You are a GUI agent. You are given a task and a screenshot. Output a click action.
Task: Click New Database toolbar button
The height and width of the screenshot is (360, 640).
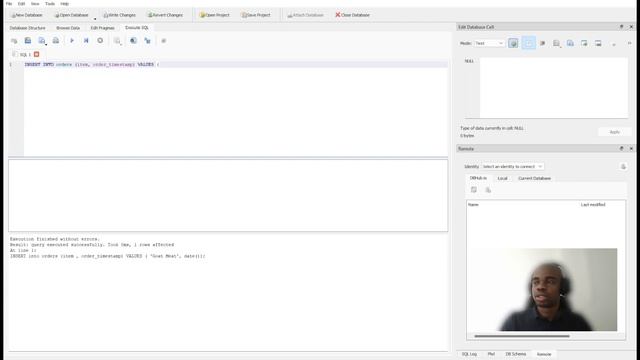point(27,15)
